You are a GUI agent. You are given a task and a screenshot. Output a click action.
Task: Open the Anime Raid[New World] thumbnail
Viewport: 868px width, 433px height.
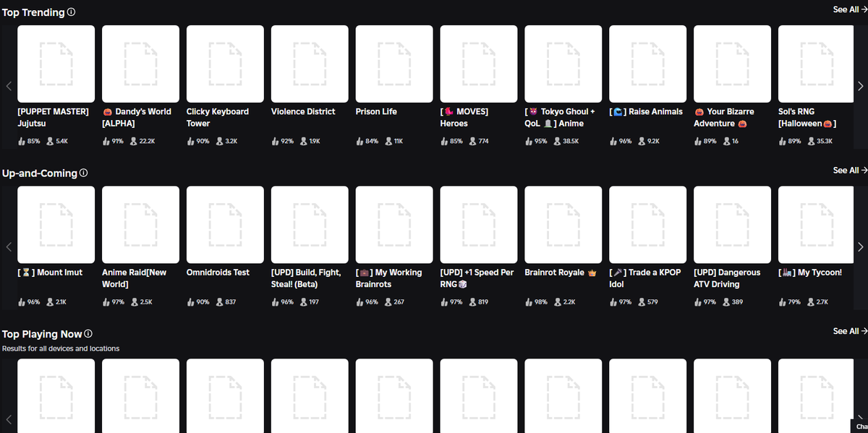[x=140, y=225]
